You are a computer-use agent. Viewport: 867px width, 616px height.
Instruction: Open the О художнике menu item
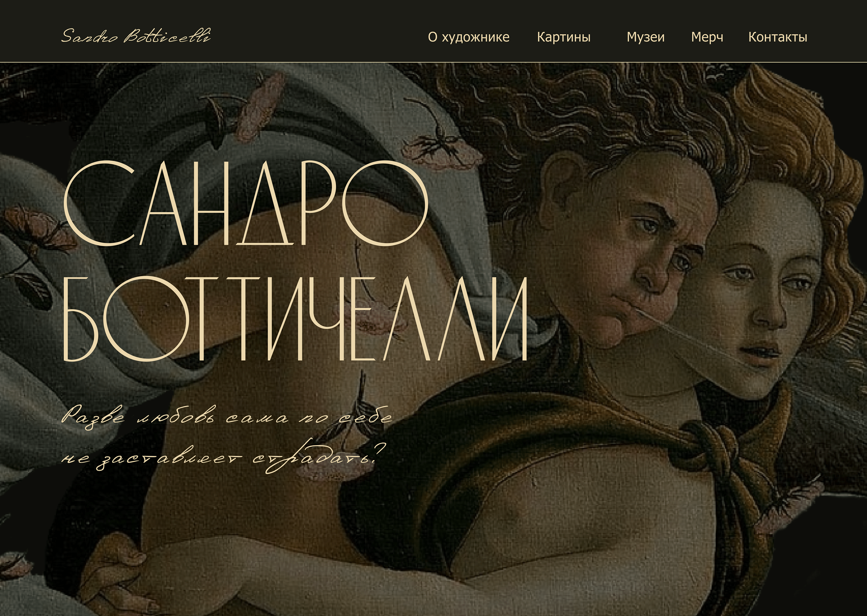pos(468,37)
